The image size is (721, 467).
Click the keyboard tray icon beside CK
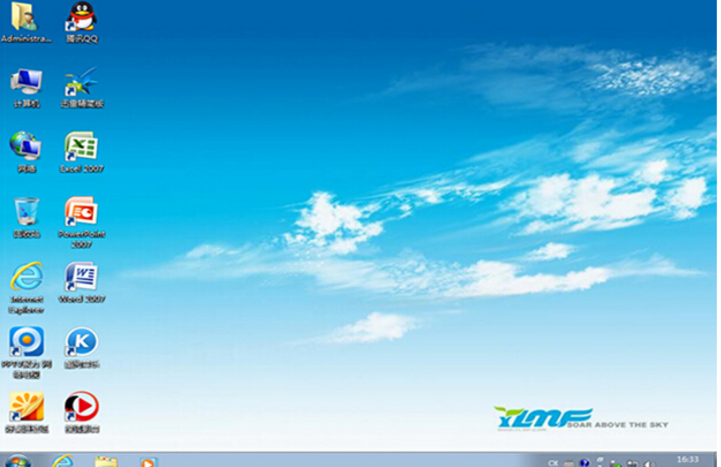(x=569, y=463)
